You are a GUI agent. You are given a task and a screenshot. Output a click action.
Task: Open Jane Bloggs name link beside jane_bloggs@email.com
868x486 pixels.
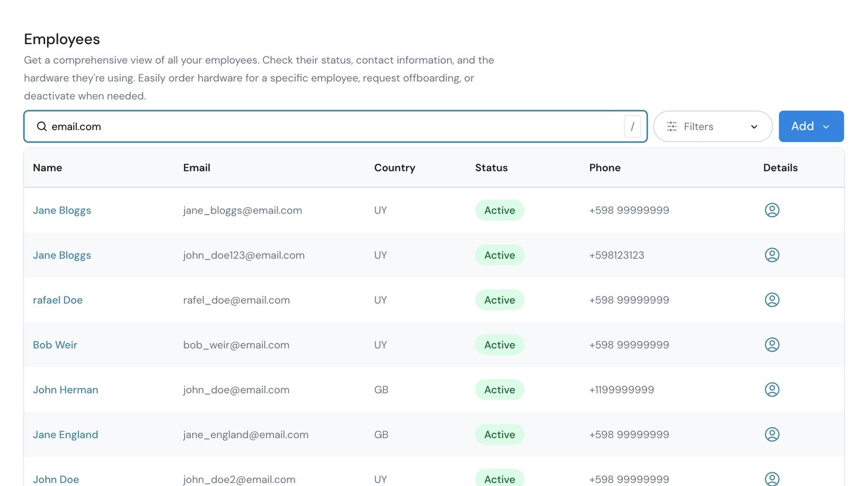coord(62,210)
